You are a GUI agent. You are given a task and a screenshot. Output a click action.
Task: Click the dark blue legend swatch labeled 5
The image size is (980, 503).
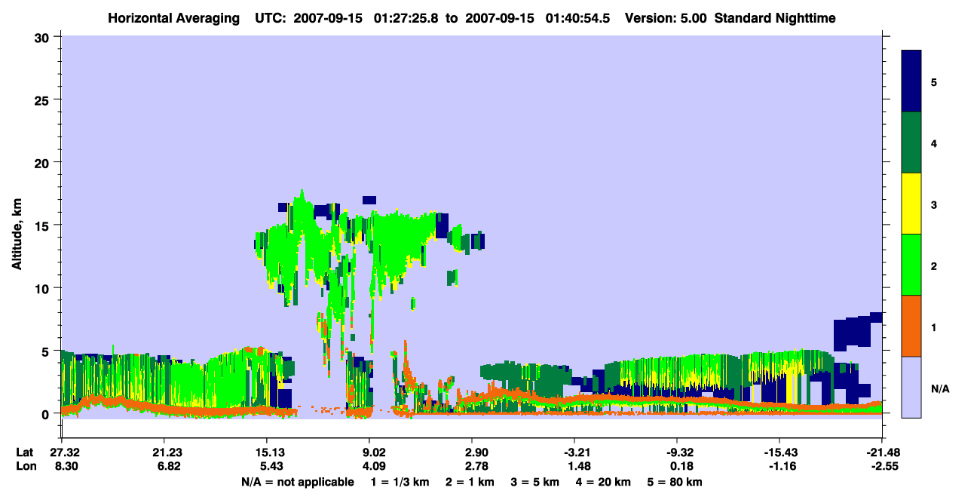pos(911,81)
